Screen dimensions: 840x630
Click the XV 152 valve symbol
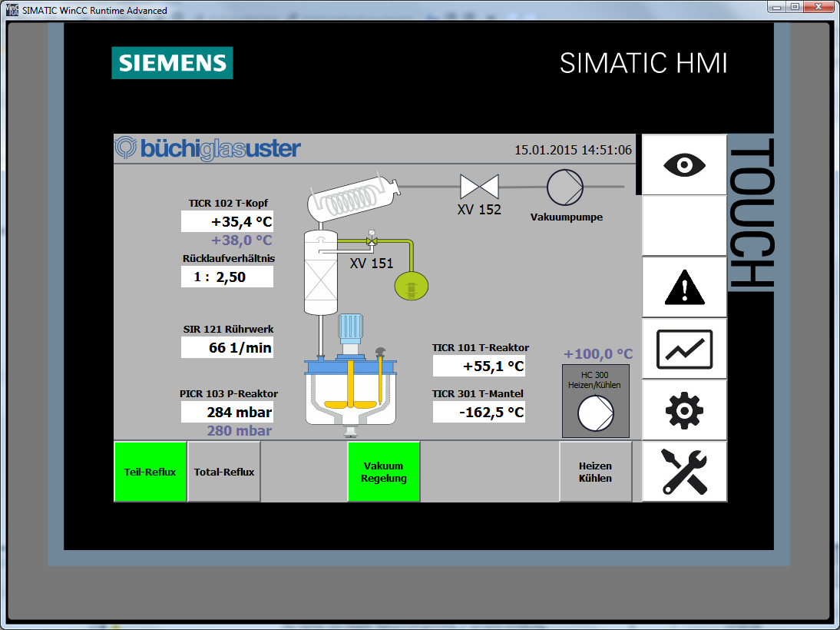point(479,186)
